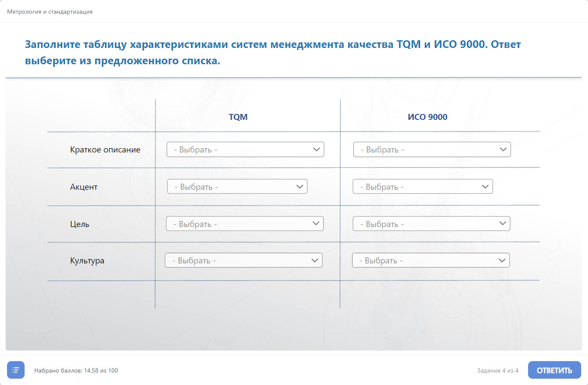Click the Набрано баллов score text
Image resolution: width=588 pixels, height=385 pixels.
(76, 370)
